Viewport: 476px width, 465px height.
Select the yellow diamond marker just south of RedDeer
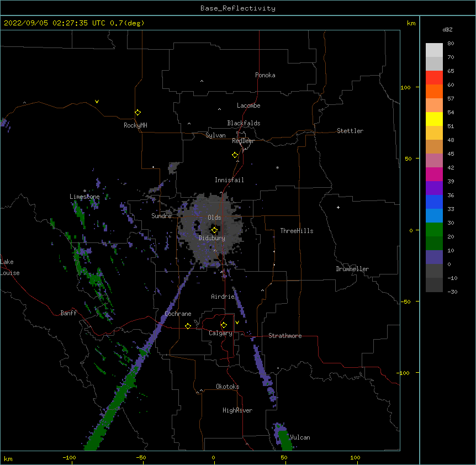coord(235,155)
